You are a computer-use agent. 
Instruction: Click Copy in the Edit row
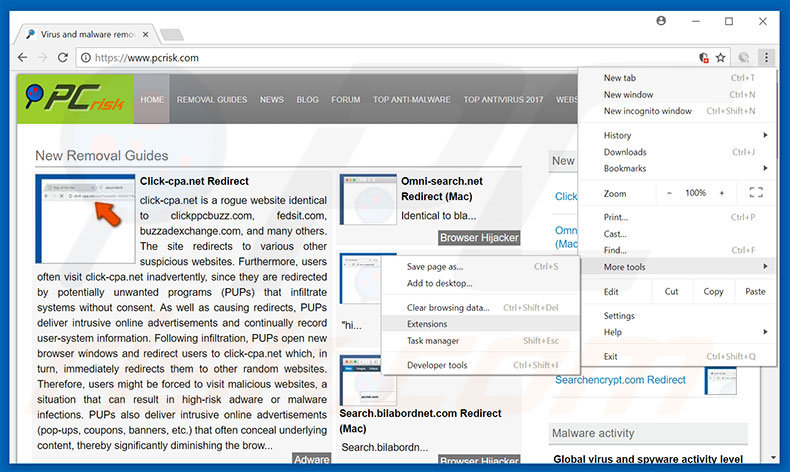click(713, 291)
